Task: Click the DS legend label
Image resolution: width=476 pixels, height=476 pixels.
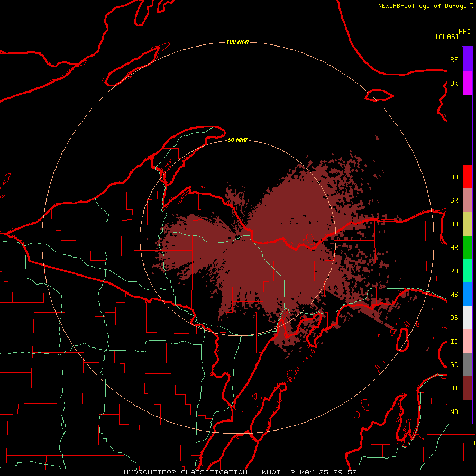Action: tap(454, 318)
